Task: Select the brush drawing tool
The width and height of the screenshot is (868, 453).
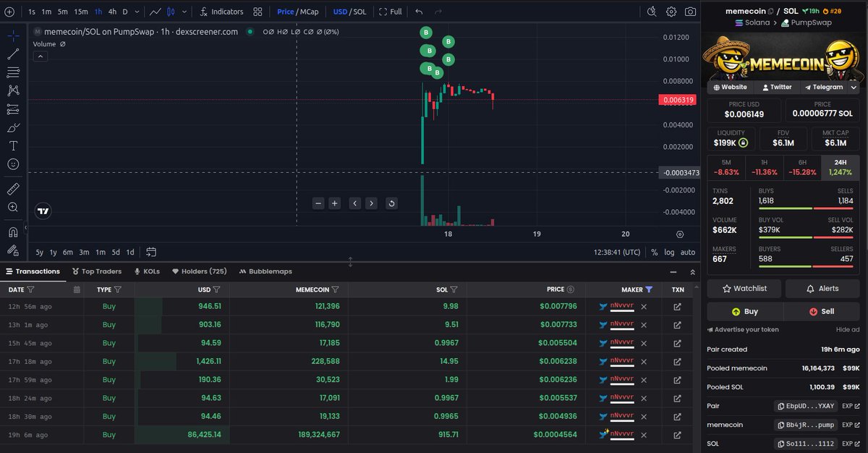Action: pyautogui.click(x=13, y=127)
